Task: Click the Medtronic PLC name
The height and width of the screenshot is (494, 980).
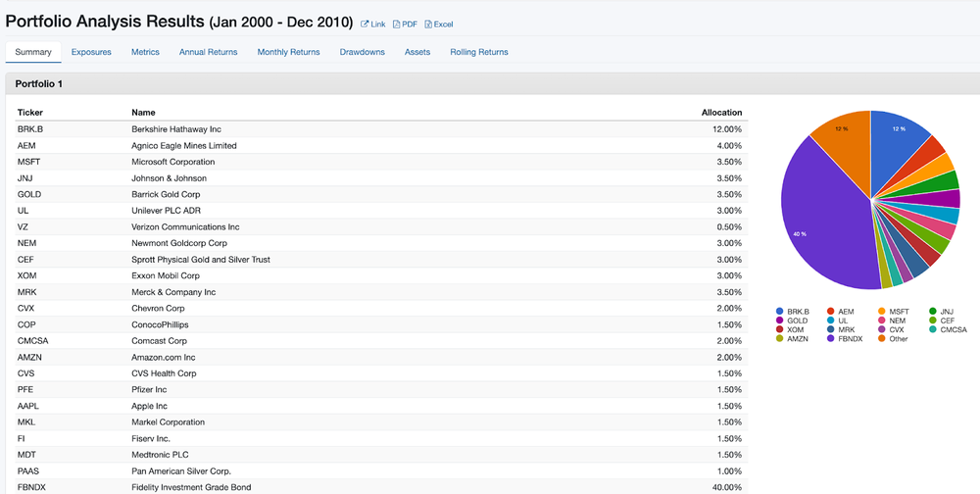Action: click(162, 454)
